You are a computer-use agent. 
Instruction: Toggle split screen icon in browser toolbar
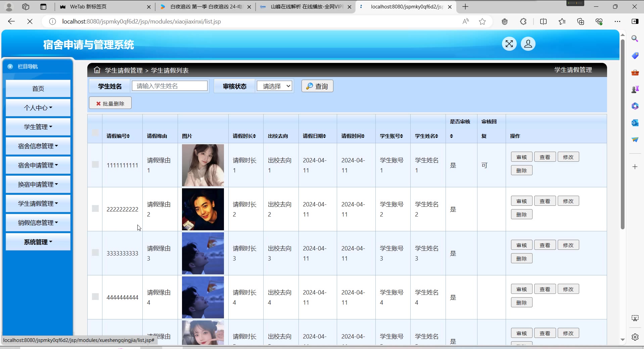(x=543, y=22)
